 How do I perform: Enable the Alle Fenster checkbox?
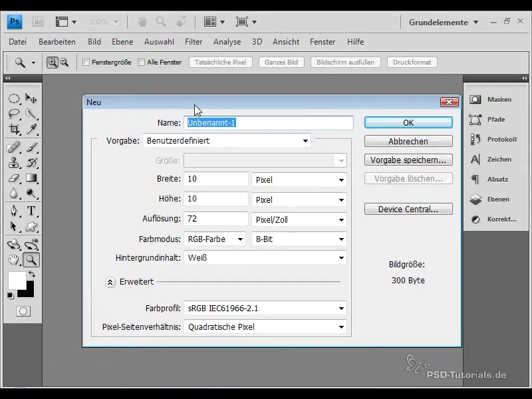(141, 63)
